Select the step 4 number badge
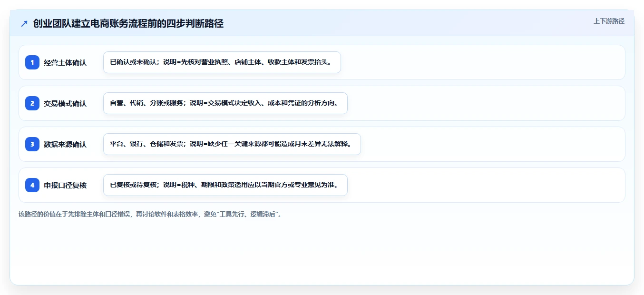Image resolution: width=644 pixels, height=295 pixels. (32, 185)
